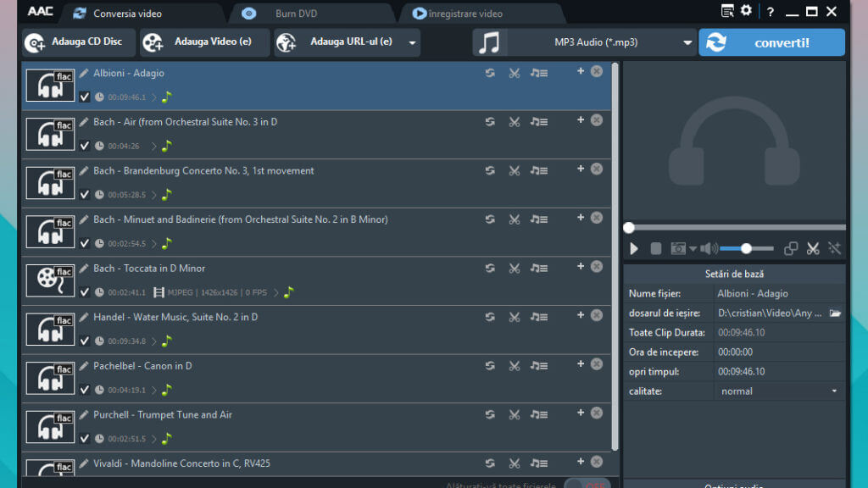Click the snapshot camera icon under the preview

pyautogui.click(x=678, y=248)
